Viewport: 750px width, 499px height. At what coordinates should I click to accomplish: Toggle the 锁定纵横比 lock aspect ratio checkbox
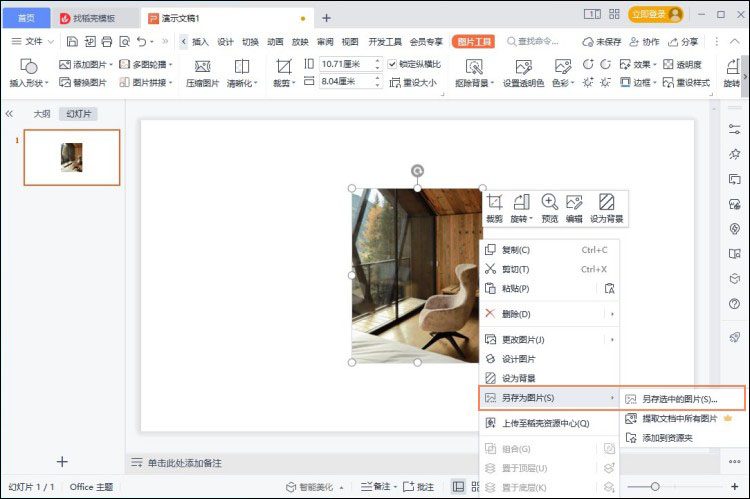(392, 64)
